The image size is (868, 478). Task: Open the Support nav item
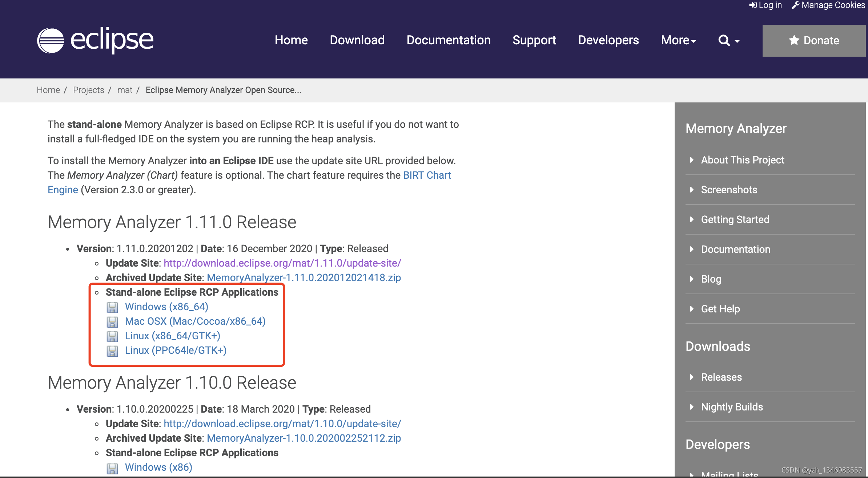pos(534,40)
